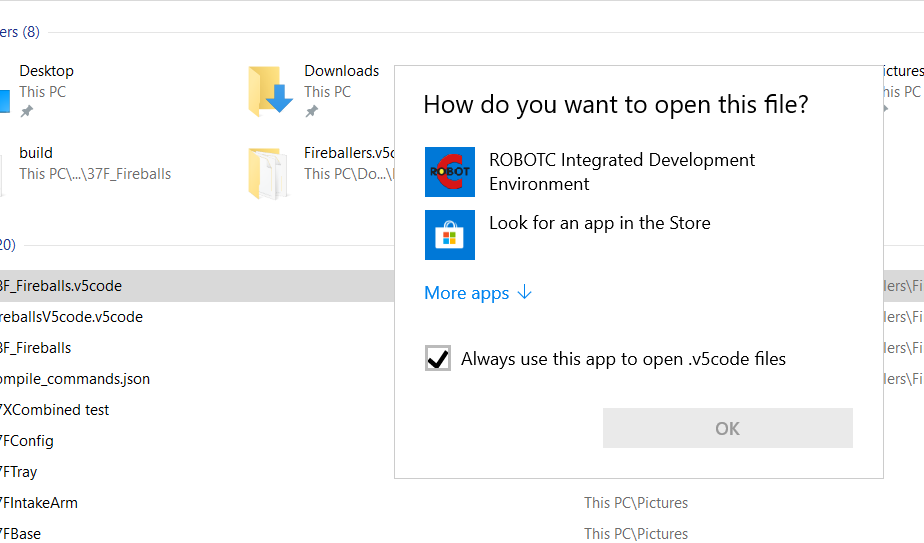The height and width of the screenshot is (543, 924).
Task: Uncheck Always use this app checkbox
Action: 438,358
